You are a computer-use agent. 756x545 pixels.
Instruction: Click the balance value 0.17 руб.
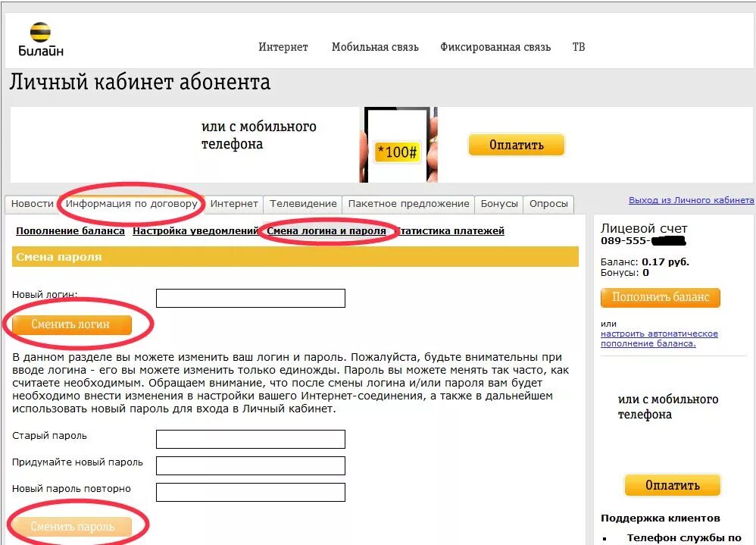coord(665,262)
